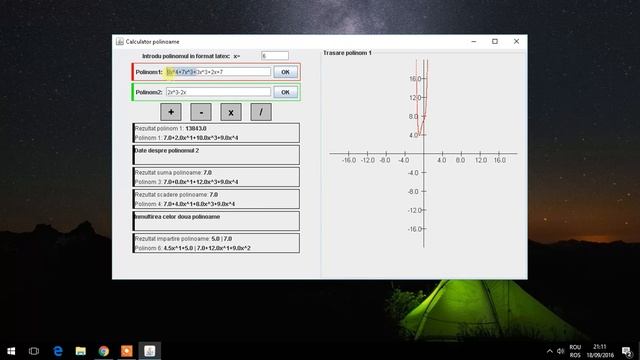Viewport: 640px width, 360px height.
Task: Open Google Chrome from the taskbar
Action: (104, 351)
